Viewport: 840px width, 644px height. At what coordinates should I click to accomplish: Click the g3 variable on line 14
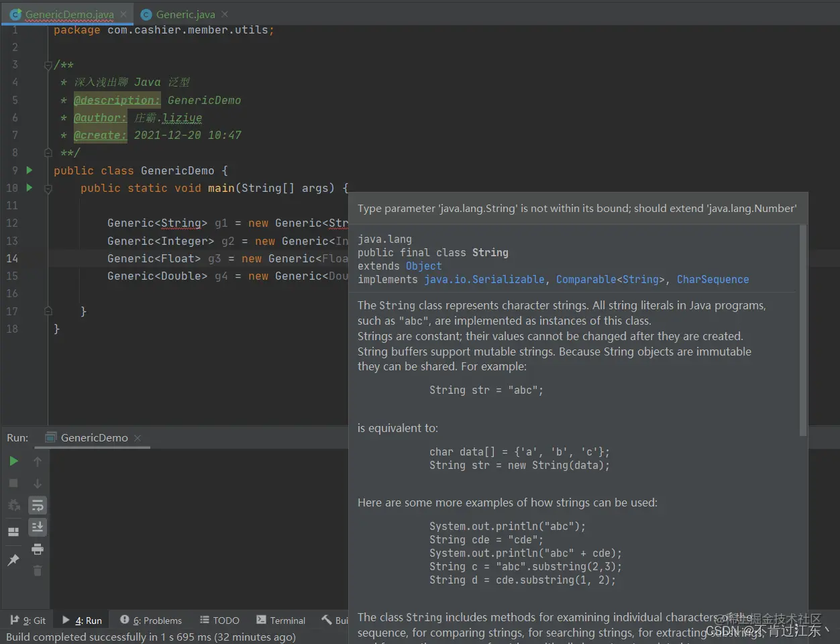[x=215, y=258]
